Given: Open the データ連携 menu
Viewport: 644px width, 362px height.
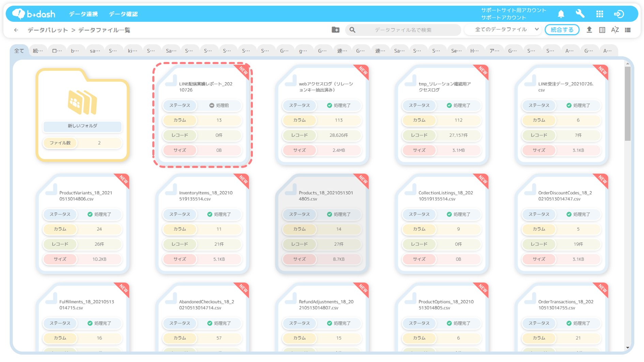Looking at the screenshot, I should pos(83,14).
